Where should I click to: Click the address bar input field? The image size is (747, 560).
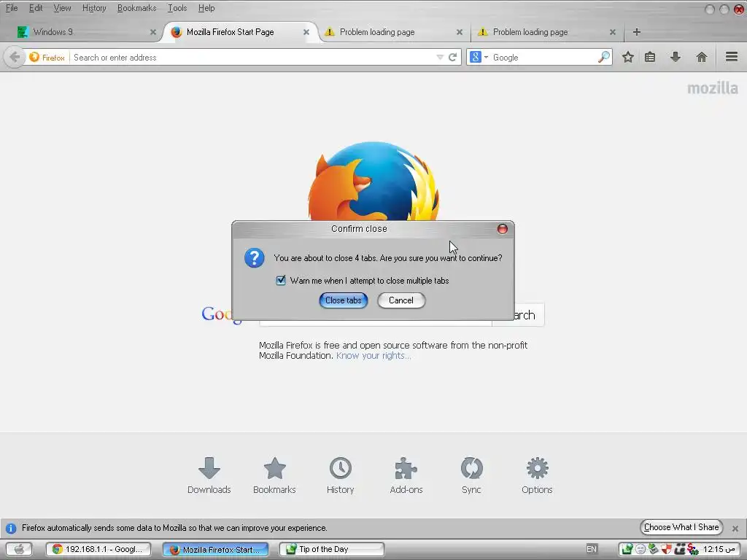(252, 57)
